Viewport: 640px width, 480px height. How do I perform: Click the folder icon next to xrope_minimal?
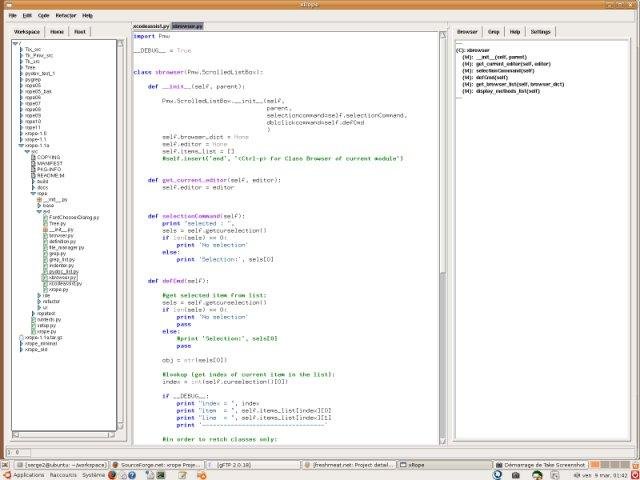point(22,344)
